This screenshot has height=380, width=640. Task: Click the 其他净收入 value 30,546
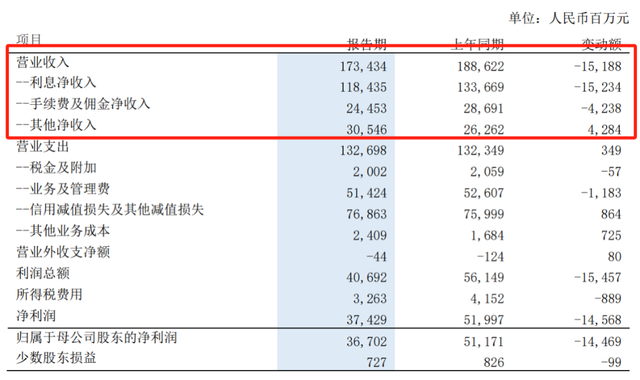tap(367, 130)
